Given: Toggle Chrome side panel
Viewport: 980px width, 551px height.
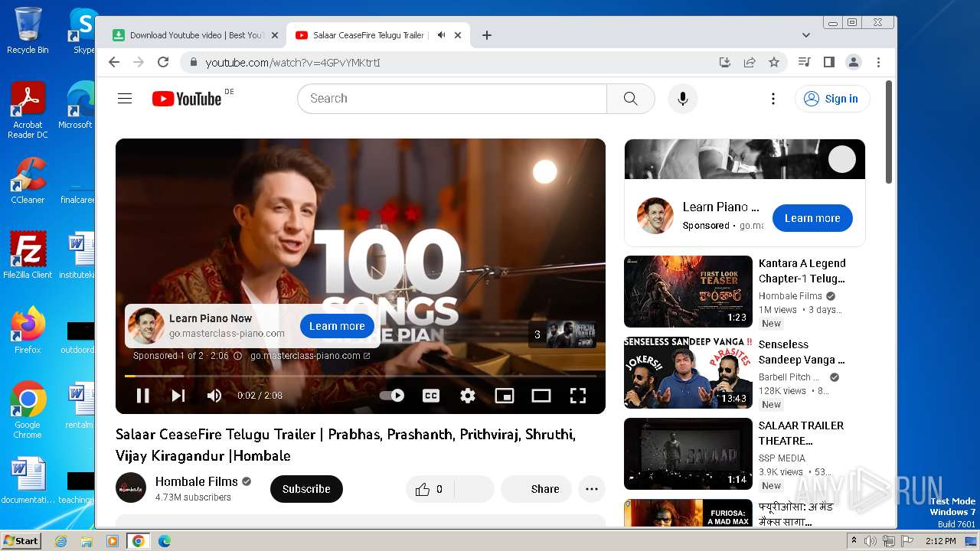Looking at the screenshot, I should [828, 62].
